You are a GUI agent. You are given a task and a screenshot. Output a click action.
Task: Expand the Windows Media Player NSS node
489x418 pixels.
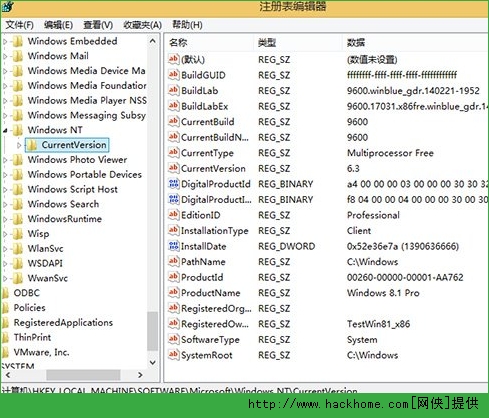pos(5,101)
